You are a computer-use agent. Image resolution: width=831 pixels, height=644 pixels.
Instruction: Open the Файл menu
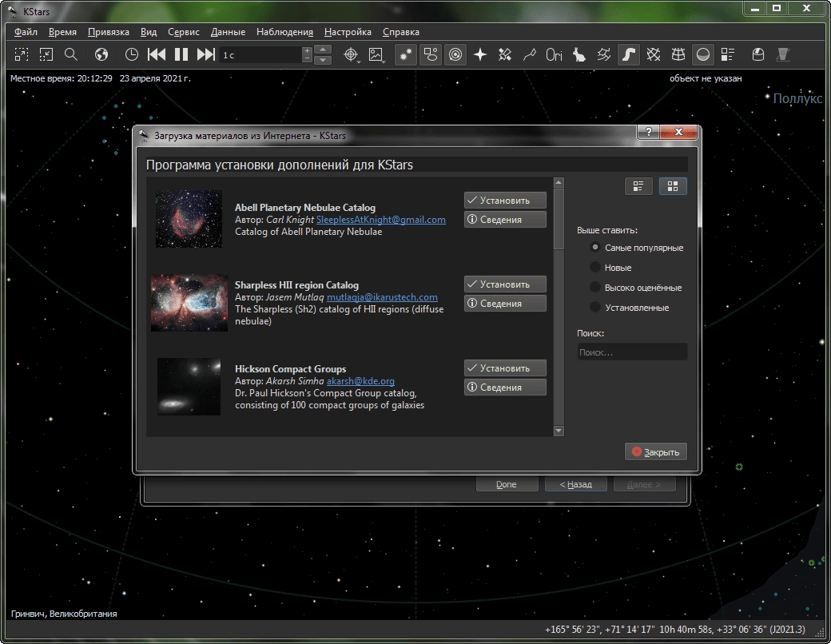click(x=26, y=32)
